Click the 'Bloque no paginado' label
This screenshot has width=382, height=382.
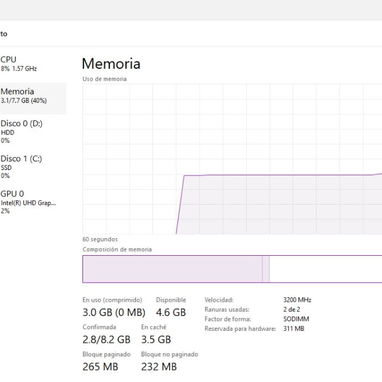(x=170, y=354)
